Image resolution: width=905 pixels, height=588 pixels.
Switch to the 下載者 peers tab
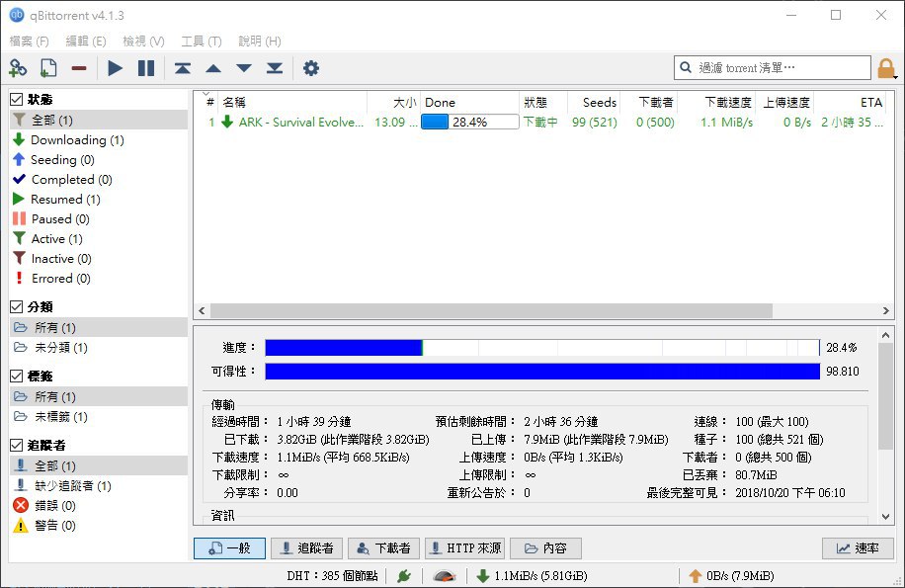pos(383,548)
